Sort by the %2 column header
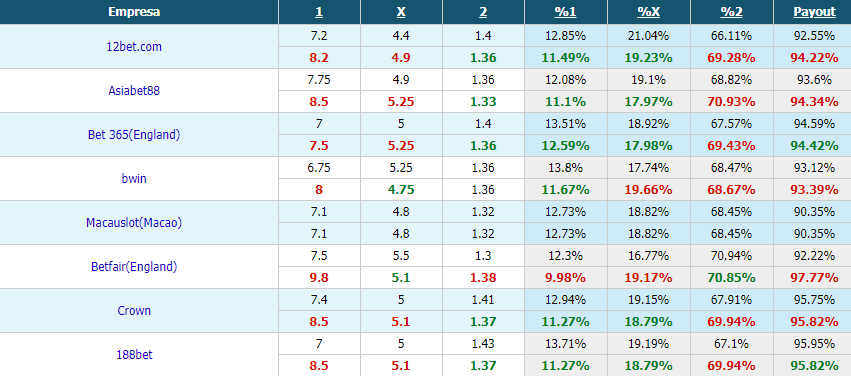Viewport: 851px width, 376px height. (x=731, y=12)
